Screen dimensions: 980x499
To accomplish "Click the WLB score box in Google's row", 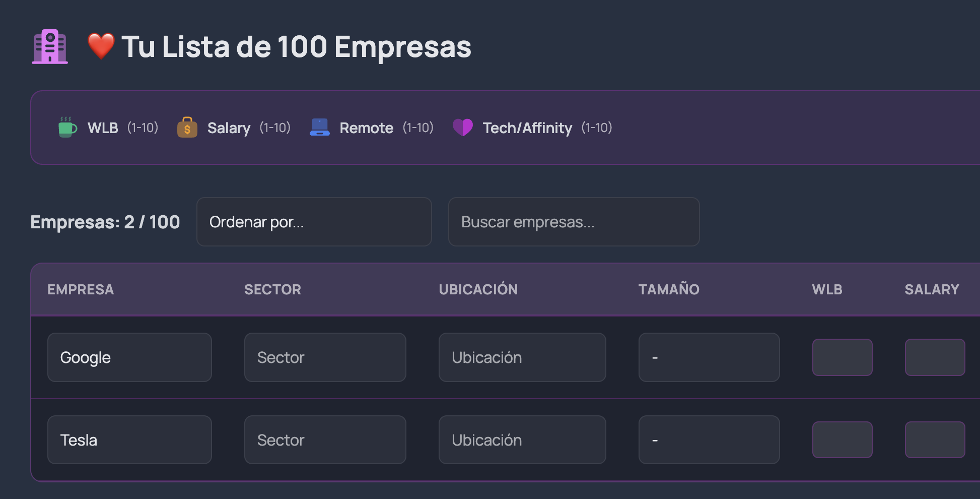I will [x=842, y=357].
